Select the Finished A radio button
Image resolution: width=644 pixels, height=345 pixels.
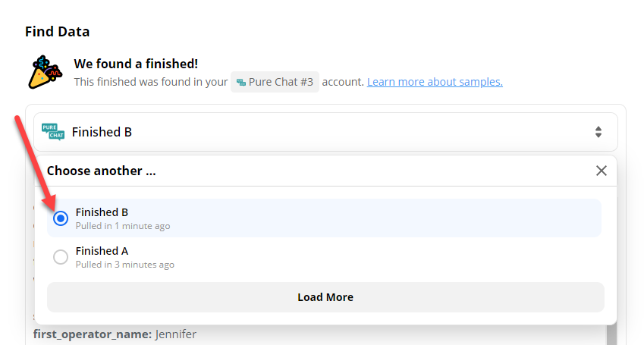[x=61, y=257]
